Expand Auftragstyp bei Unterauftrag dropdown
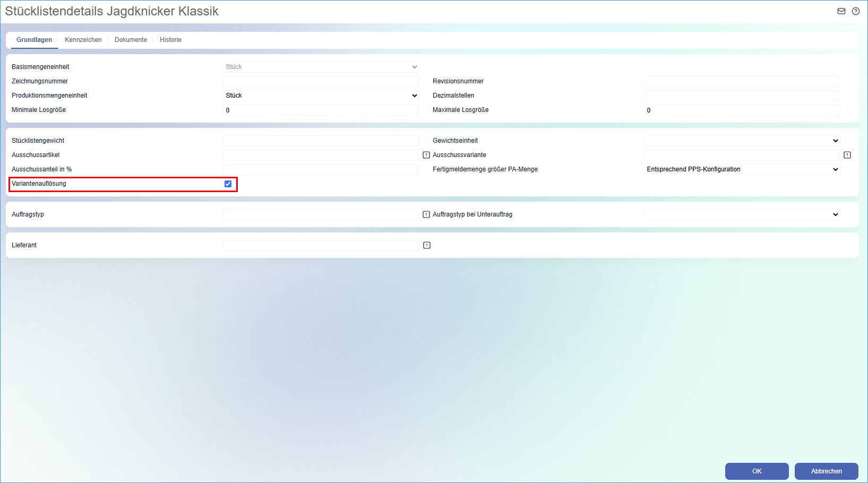The image size is (868, 483). point(742,214)
